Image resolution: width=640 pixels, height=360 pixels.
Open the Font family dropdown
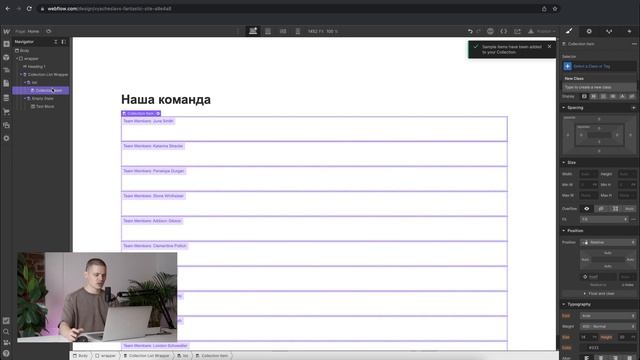[x=608, y=316]
